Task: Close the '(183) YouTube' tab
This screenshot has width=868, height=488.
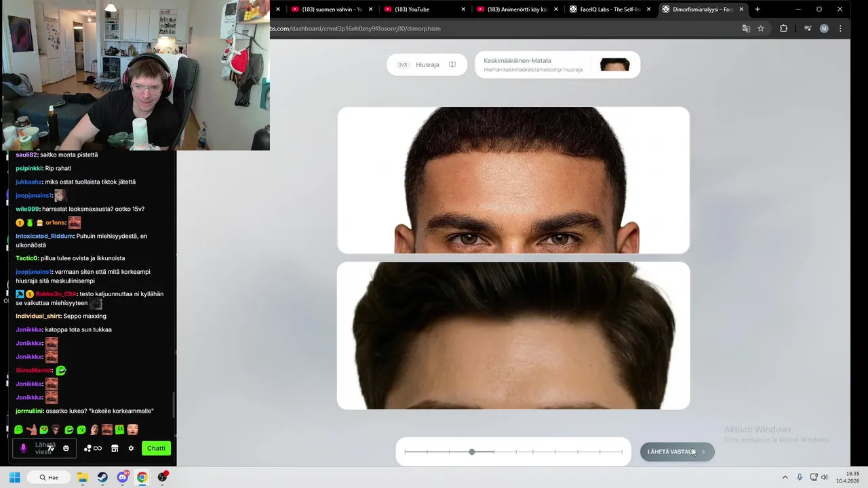Action: click(464, 9)
